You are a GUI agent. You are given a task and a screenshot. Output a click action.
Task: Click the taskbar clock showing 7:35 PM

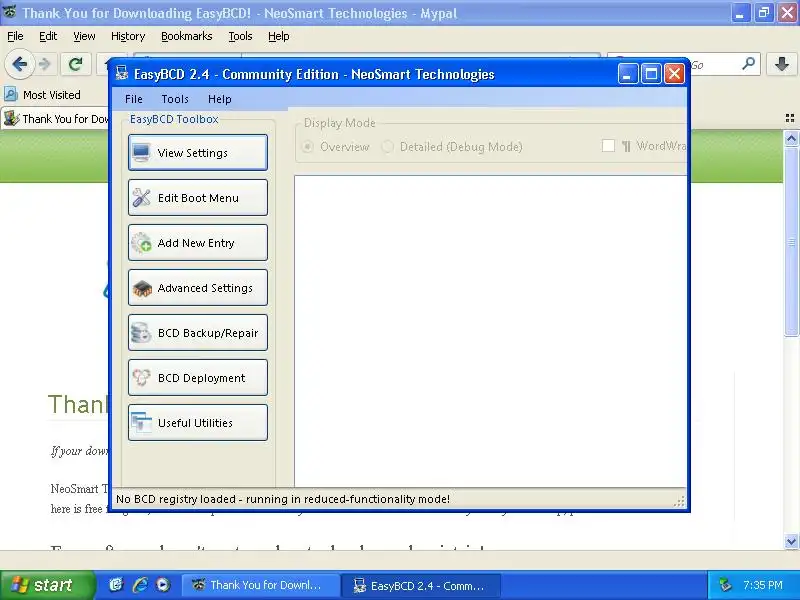763,585
